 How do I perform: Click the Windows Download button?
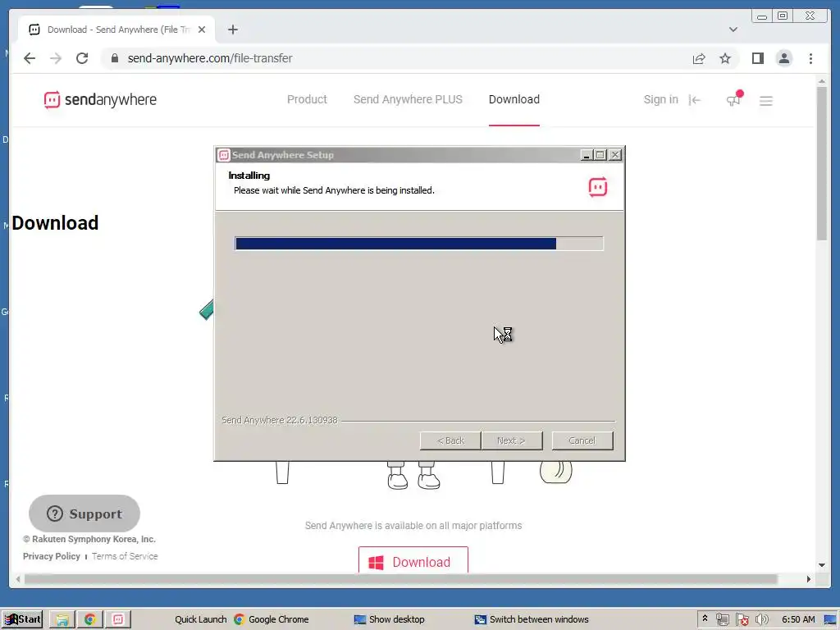[x=413, y=561]
